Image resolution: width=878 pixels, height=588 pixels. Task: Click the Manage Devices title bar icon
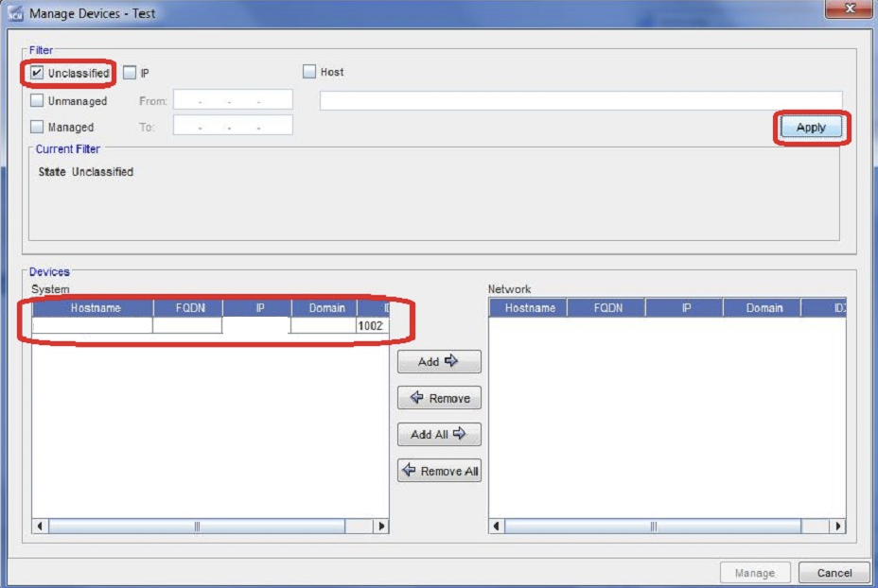coord(15,13)
